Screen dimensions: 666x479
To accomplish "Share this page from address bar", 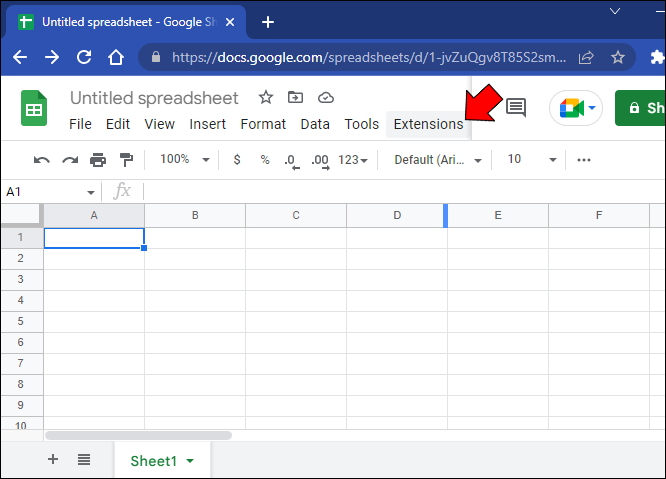I will 586,57.
